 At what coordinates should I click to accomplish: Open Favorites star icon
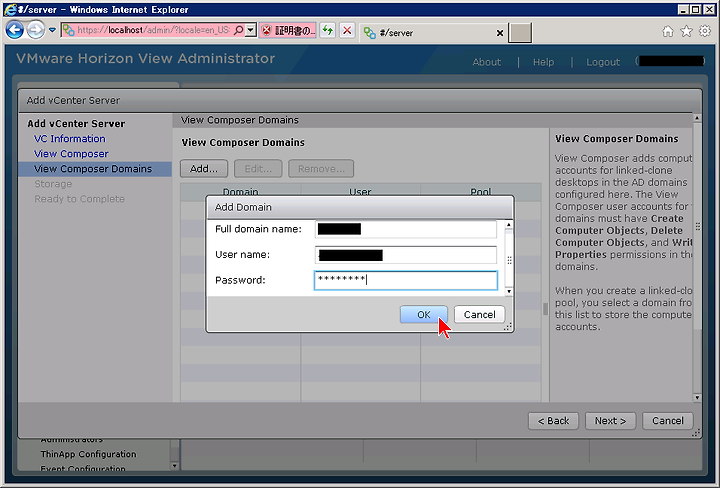pos(686,31)
